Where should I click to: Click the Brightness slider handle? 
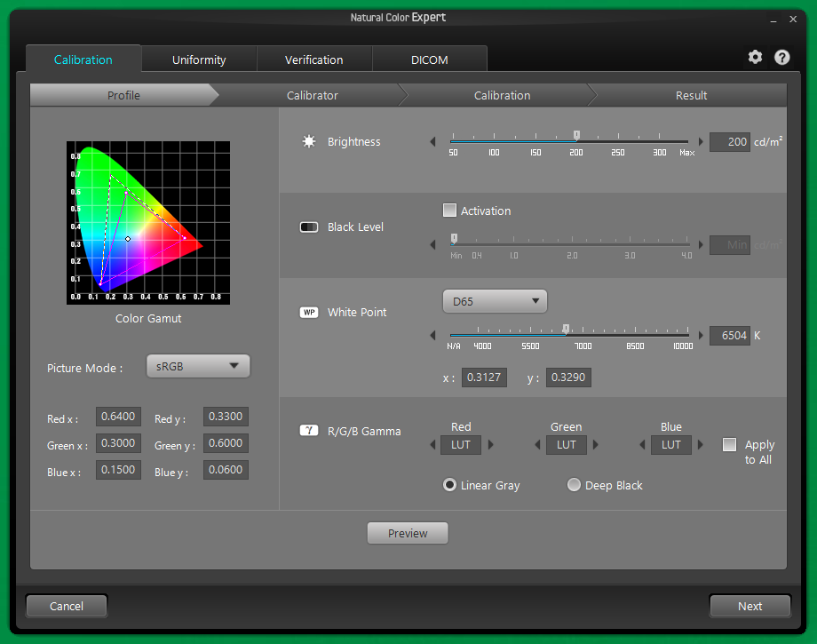pos(576,136)
